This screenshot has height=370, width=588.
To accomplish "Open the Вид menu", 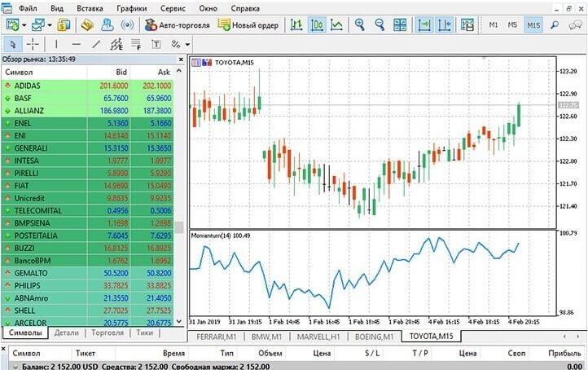I will click(x=57, y=8).
